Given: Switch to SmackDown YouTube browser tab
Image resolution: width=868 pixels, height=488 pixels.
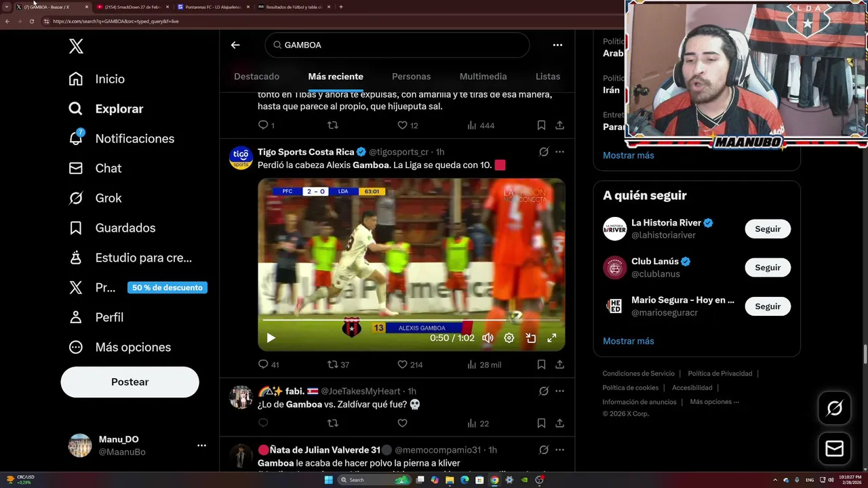Looking at the screenshot, I should pyautogui.click(x=132, y=7).
